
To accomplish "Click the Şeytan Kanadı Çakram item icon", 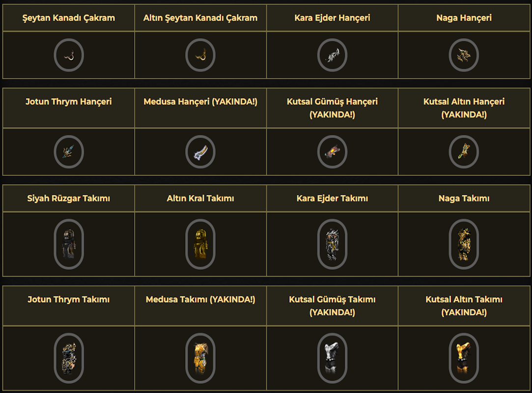I will [x=69, y=55].
